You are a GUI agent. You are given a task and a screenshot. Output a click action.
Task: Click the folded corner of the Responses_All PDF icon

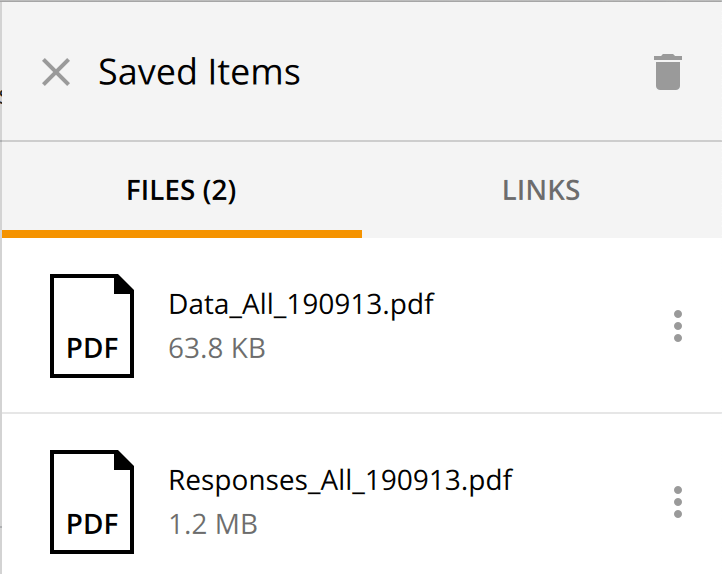(124, 460)
